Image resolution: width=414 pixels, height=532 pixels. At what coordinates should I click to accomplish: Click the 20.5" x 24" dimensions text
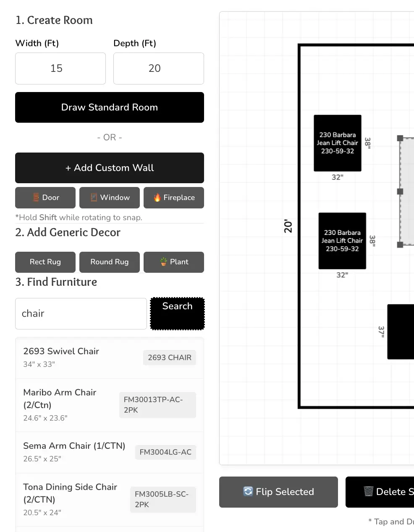pos(42,513)
